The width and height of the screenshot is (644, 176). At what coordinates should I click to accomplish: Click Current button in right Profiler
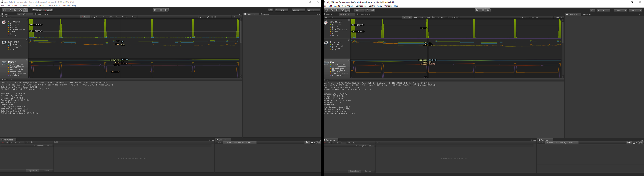tap(559, 17)
